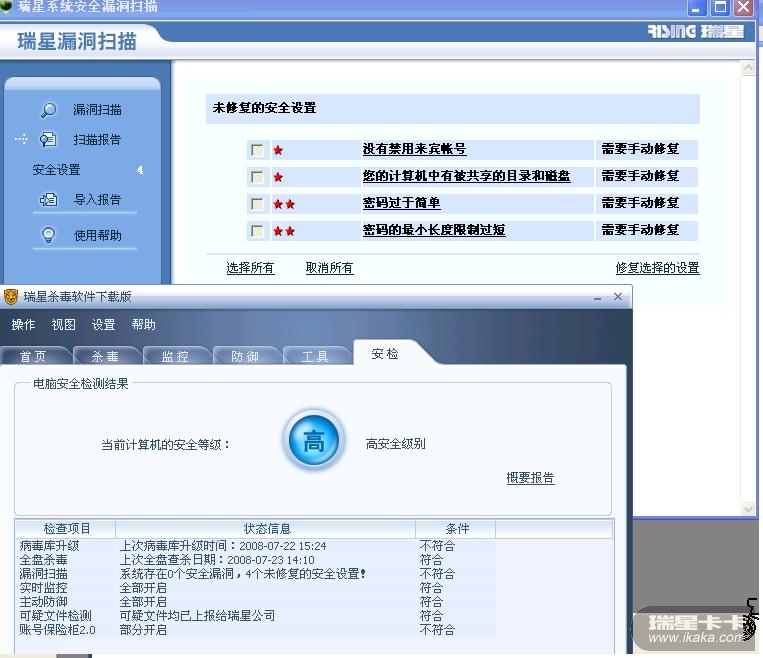This screenshot has width=763, height=658.
Task: Open the 密码过于简单 link
Action: pyautogui.click(x=401, y=203)
